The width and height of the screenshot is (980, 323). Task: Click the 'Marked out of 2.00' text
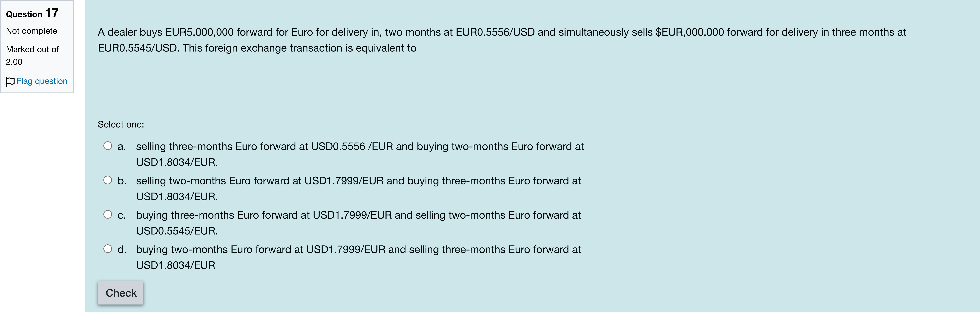pyautogui.click(x=32, y=55)
